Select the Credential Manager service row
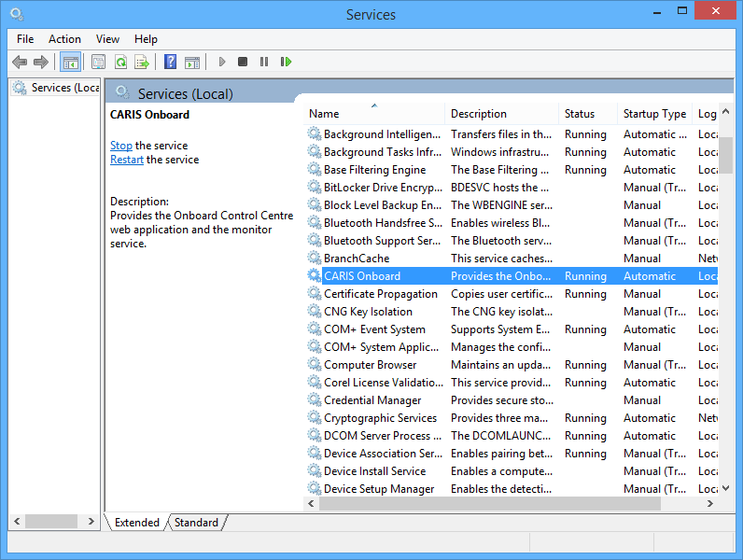 (x=371, y=400)
